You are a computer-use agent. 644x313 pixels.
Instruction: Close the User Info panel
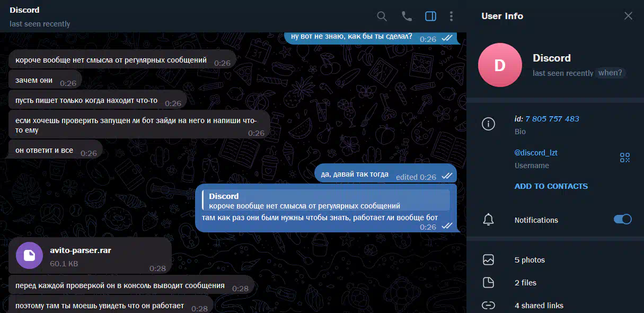click(628, 16)
